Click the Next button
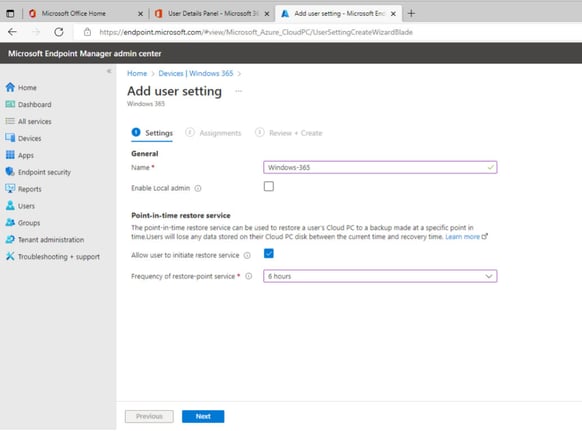The height and width of the screenshot is (431, 582). point(203,416)
